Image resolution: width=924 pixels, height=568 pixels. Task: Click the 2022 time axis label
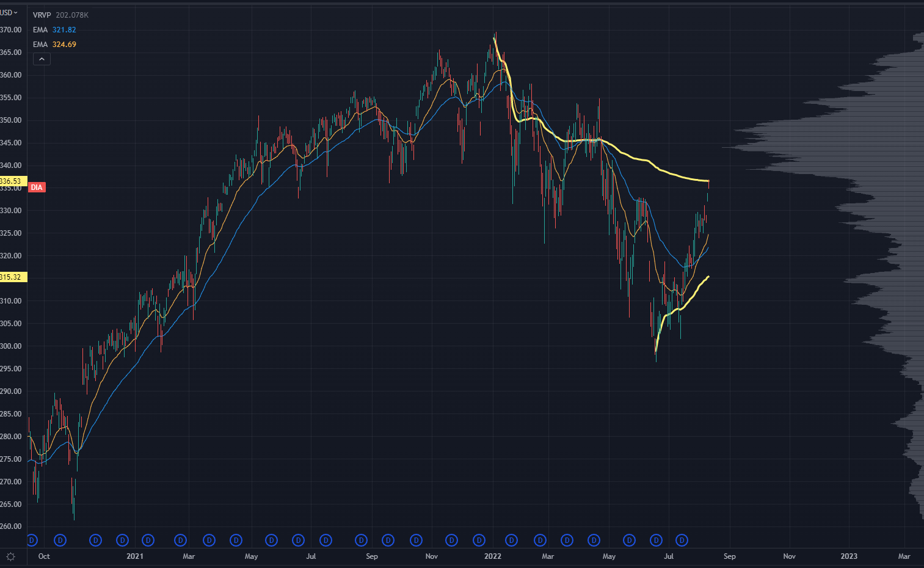[492, 556]
